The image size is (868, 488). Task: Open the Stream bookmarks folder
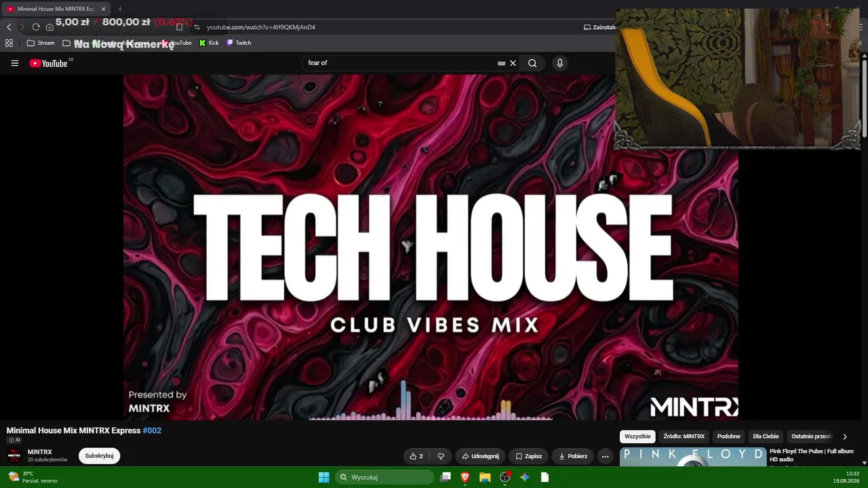pos(41,43)
